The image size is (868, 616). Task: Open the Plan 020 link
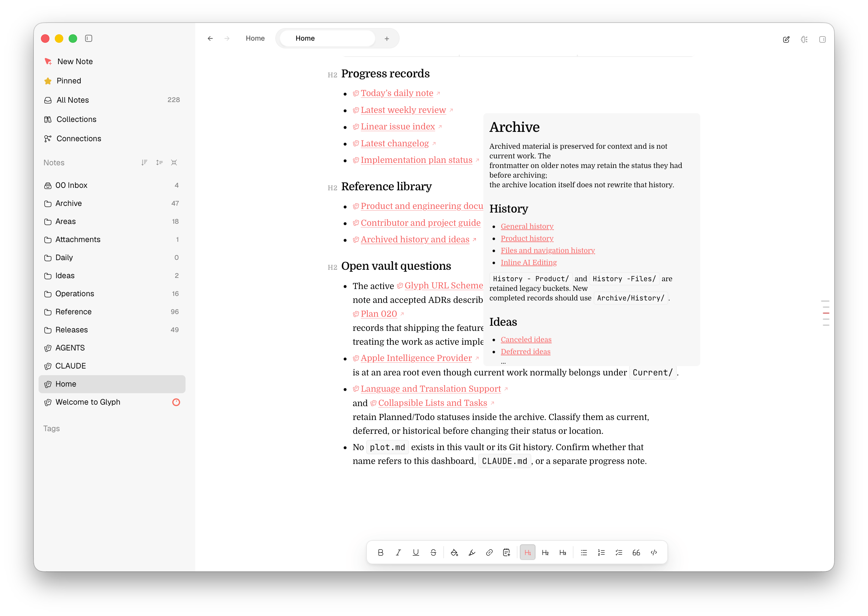click(x=379, y=314)
